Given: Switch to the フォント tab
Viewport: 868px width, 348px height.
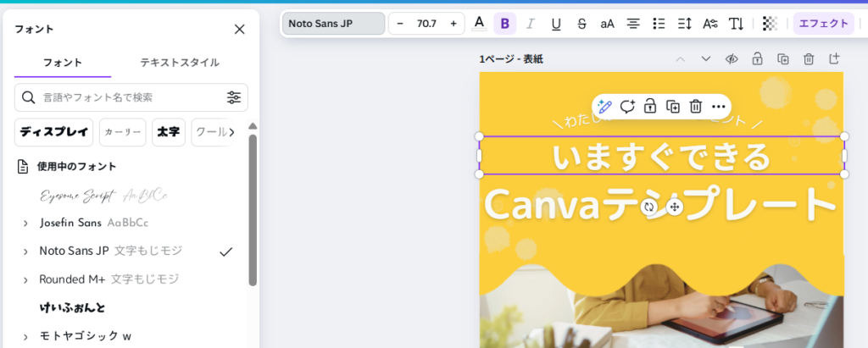Looking at the screenshot, I should [63, 63].
